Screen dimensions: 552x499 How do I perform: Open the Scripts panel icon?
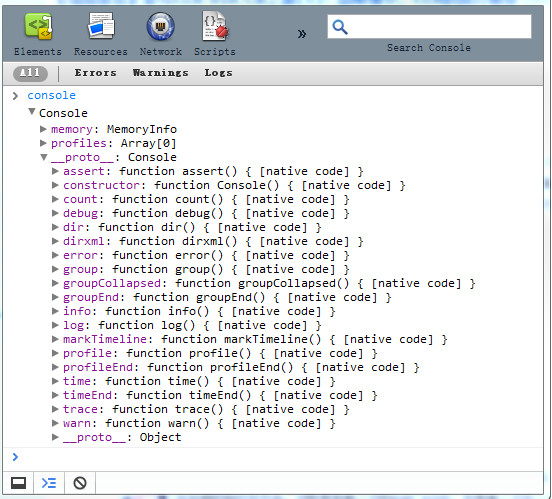(215, 26)
